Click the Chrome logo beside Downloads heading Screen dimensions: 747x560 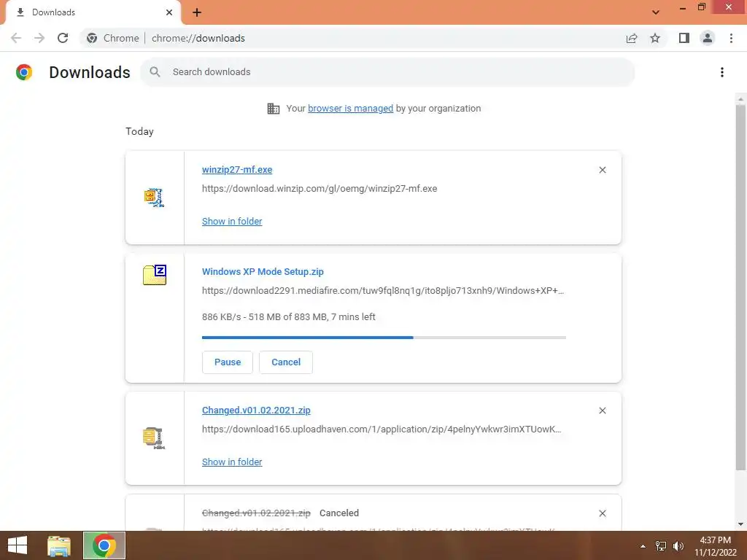click(24, 72)
